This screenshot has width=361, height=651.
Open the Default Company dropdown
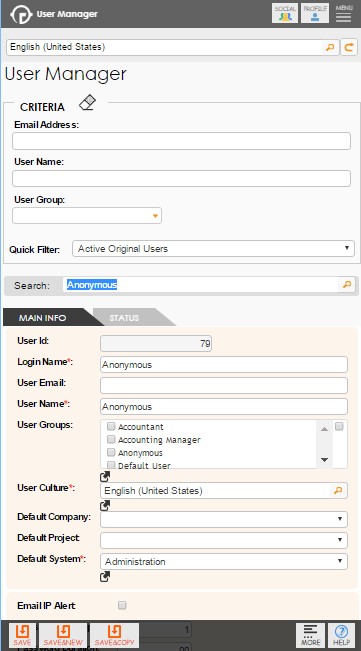coord(224,519)
